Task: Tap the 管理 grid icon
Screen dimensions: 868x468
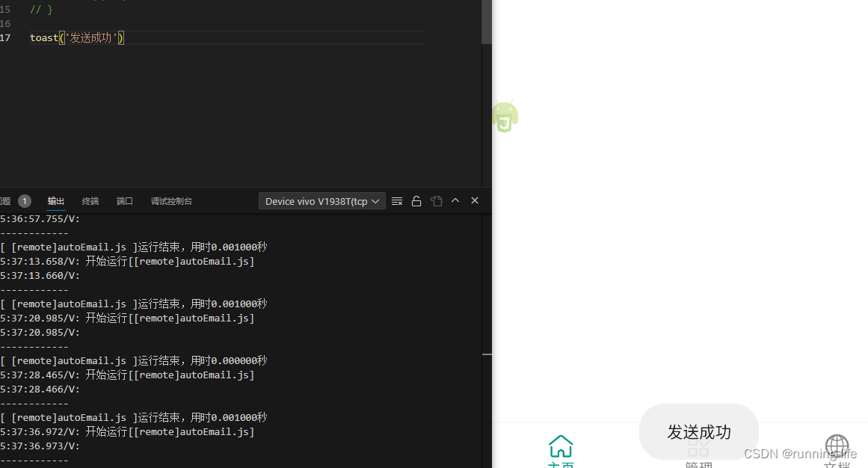Action: point(698,446)
